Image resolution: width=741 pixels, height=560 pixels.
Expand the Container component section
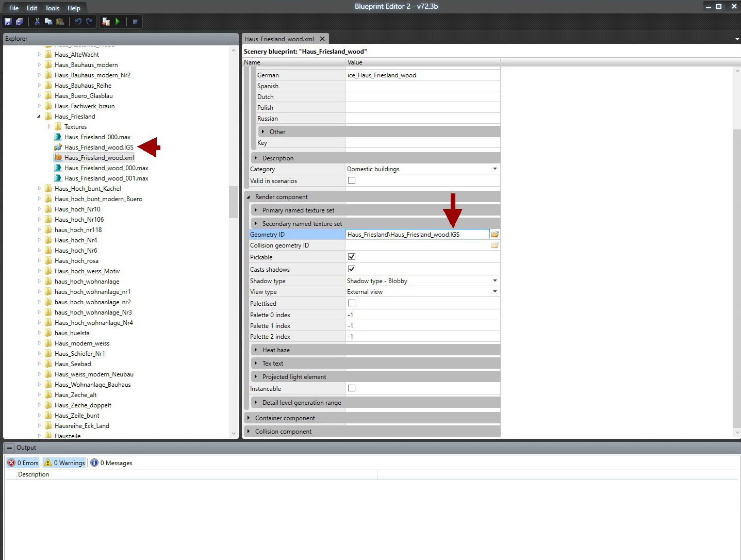[249, 418]
